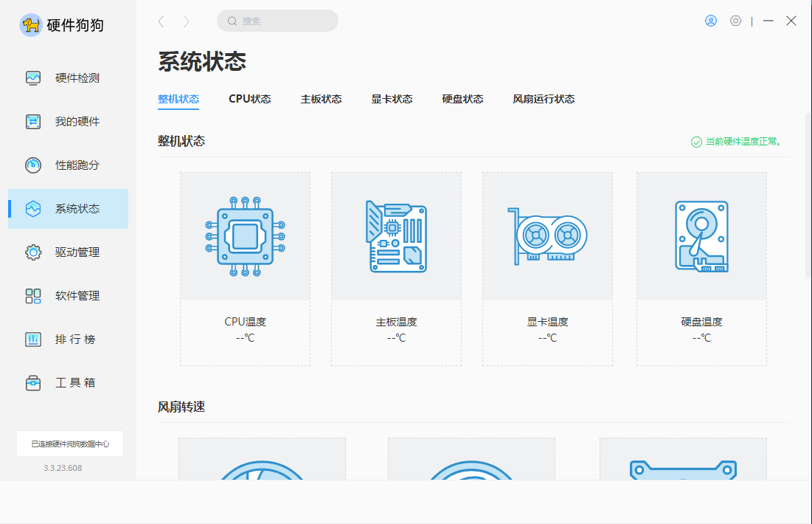
Task: Select the 我的硬件 sidebar icon
Action: (33, 122)
